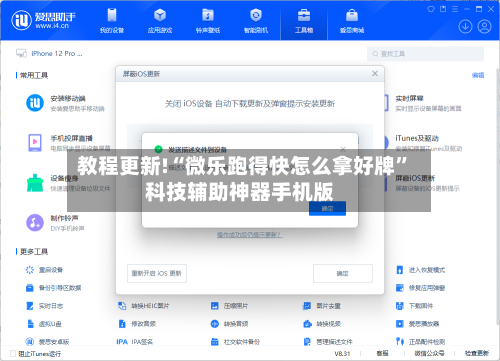Launch the 手机投屏直播 tool
The image size is (500, 361).
pyautogui.click(x=68, y=143)
